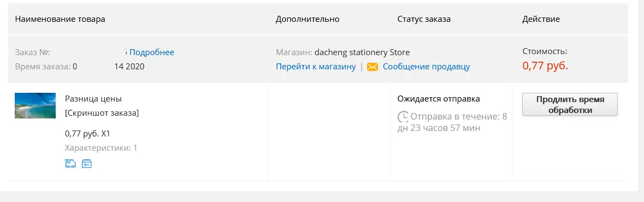
Task: Click the delivery truck icon under Характеристики
Action: point(70,164)
